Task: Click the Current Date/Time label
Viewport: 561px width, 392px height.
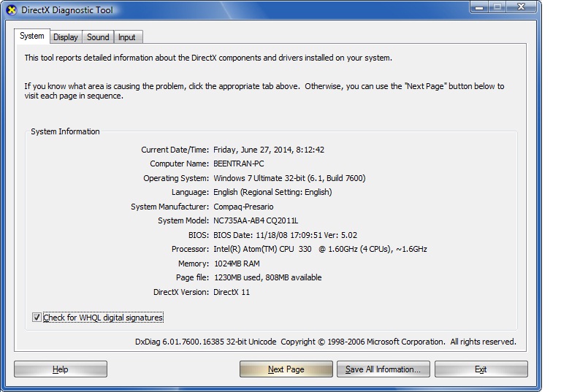Action: pyautogui.click(x=175, y=150)
